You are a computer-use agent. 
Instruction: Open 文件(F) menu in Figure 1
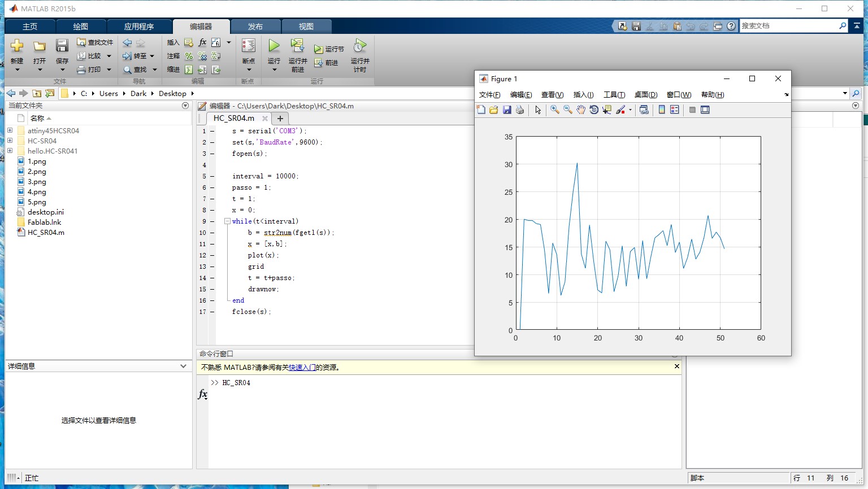[489, 95]
